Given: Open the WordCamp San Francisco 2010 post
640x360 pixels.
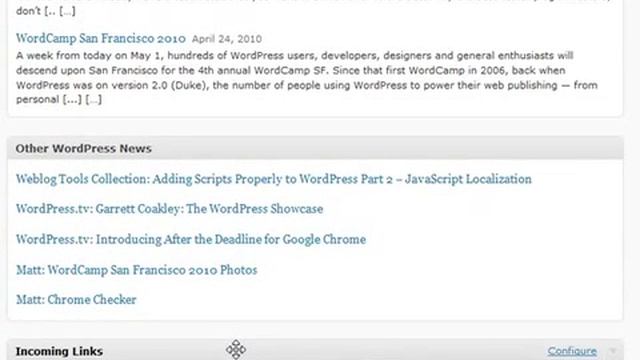Looking at the screenshot, I should pyautogui.click(x=101, y=38).
